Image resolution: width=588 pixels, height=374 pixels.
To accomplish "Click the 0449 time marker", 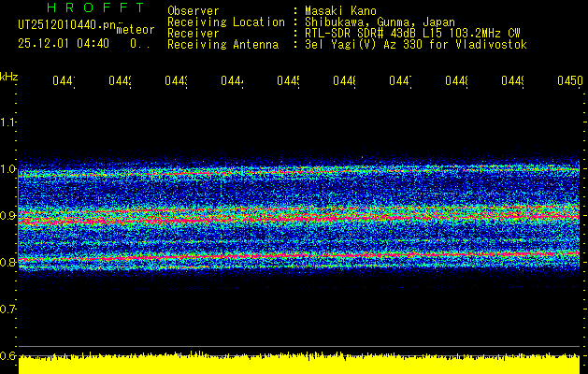I will click(x=512, y=80).
